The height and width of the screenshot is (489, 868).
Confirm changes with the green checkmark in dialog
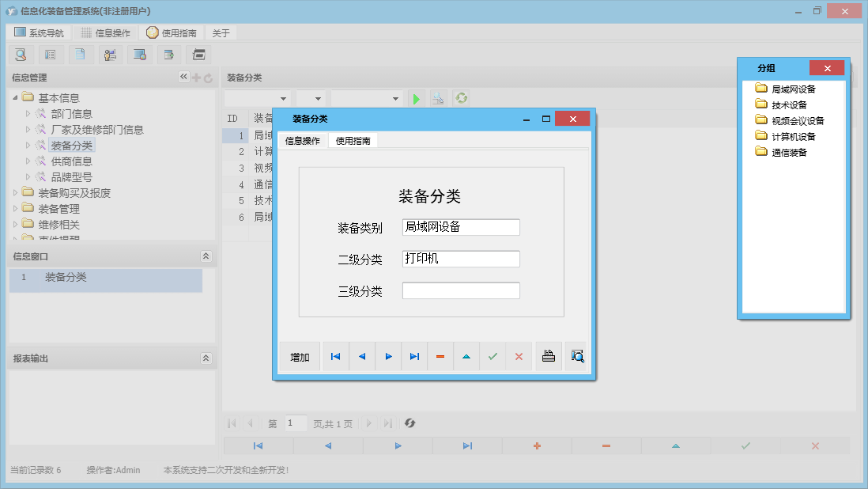[492, 356]
